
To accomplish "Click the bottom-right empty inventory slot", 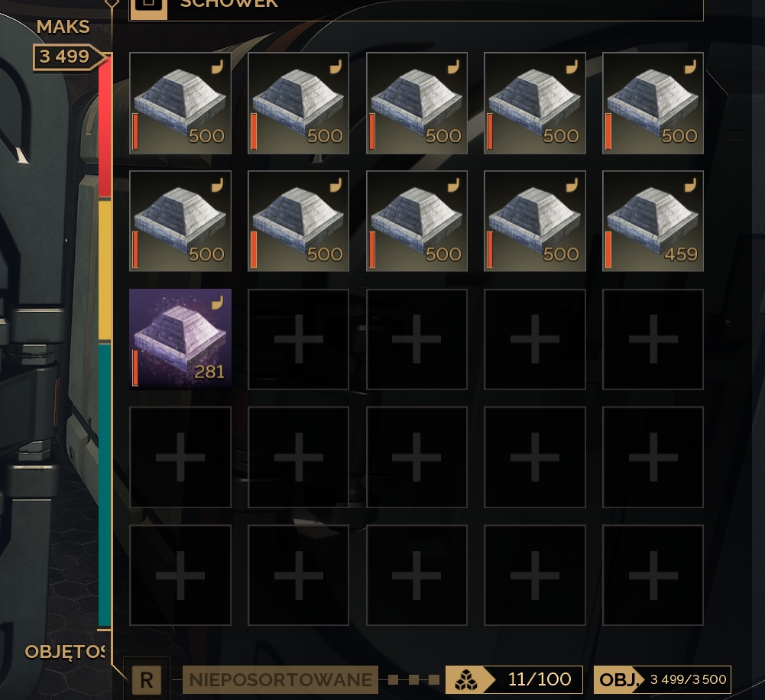I will (653, 575).
